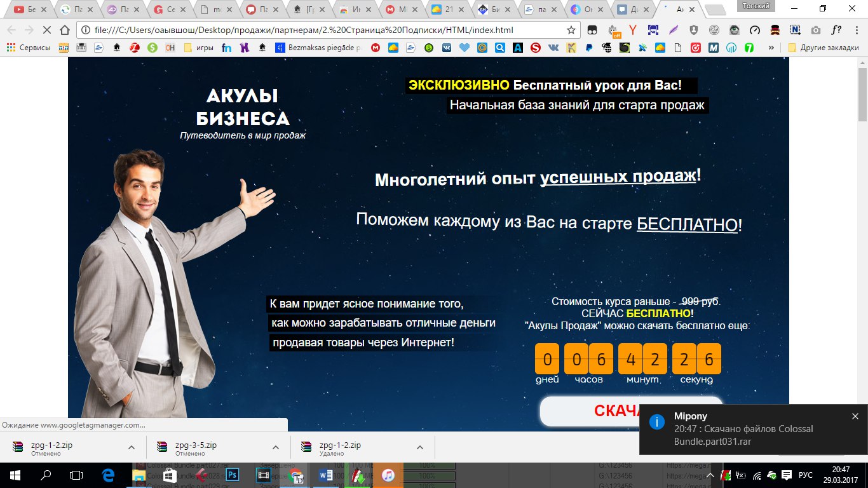The height and width of the screenshot is (488, 868).
Task: Click the red Yandex Y extension icon
Action: coord(633,30)
